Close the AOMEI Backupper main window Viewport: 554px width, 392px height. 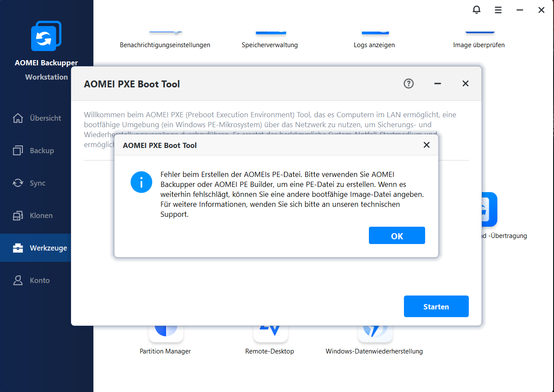tap(541, 10)
